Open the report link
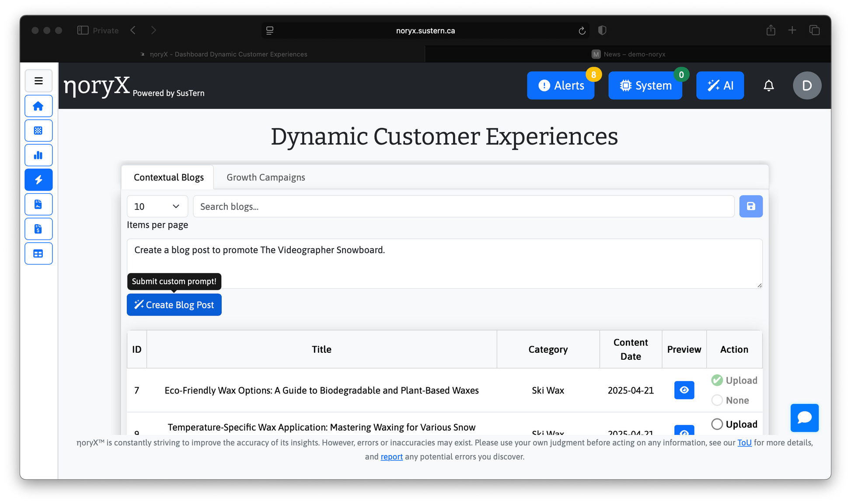 [x=391, y=456]
